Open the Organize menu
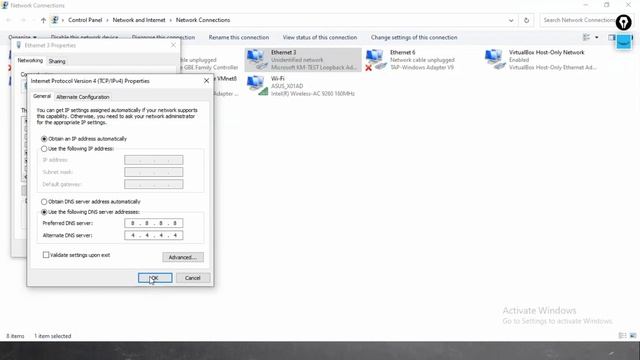Image resolution: width=640 pixels, height=360 pixels. (x=22, y=38)
